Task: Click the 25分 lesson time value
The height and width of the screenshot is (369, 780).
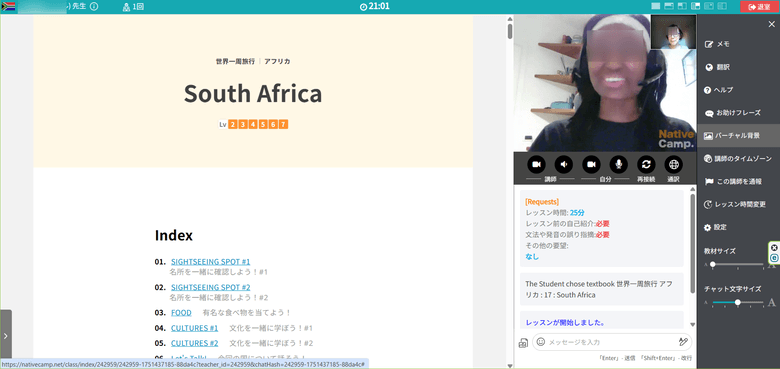Action: click(578, 213)
